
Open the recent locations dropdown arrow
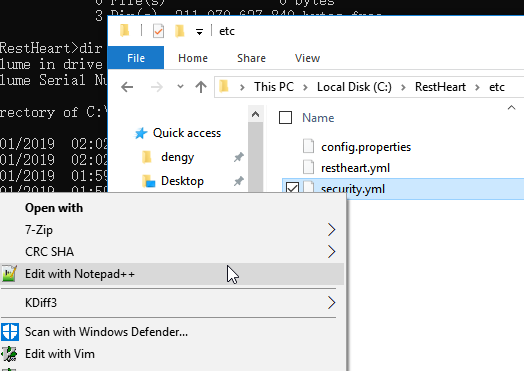tap(180, 87)
